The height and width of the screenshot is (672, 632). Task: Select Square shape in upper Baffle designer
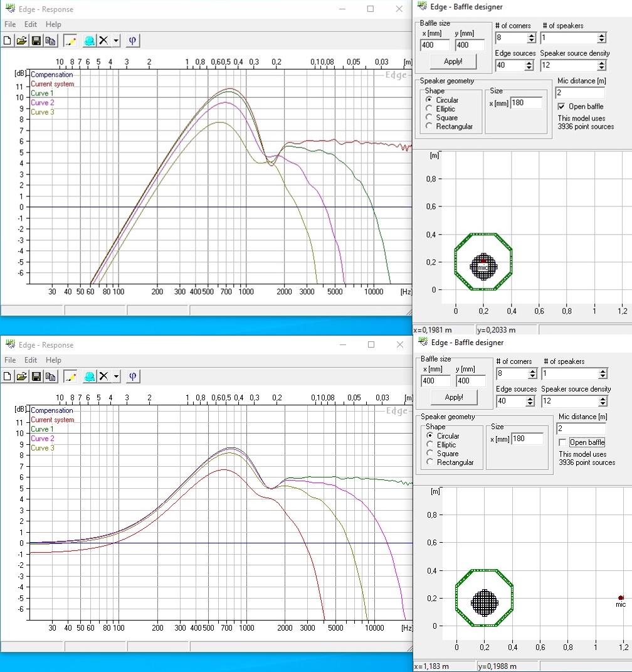pyautogui.click(x=429, y=117)
